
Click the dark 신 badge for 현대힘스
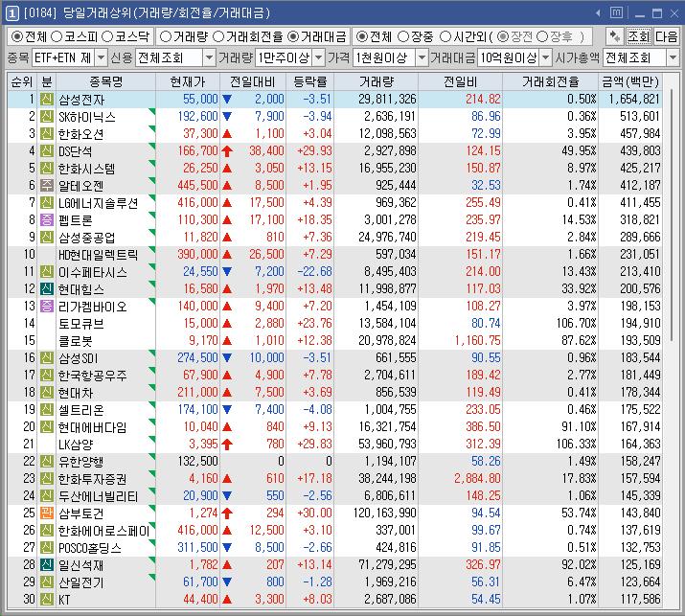click(47, 288)
